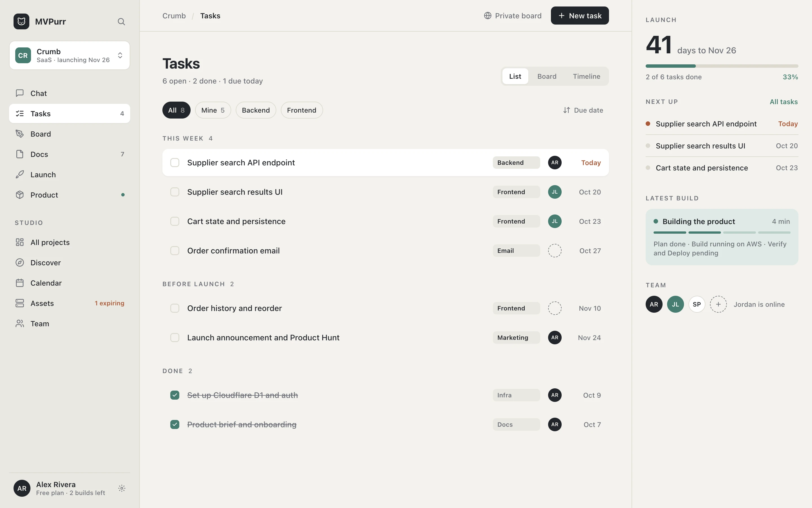Open the Building the product build card

[722, 237]
